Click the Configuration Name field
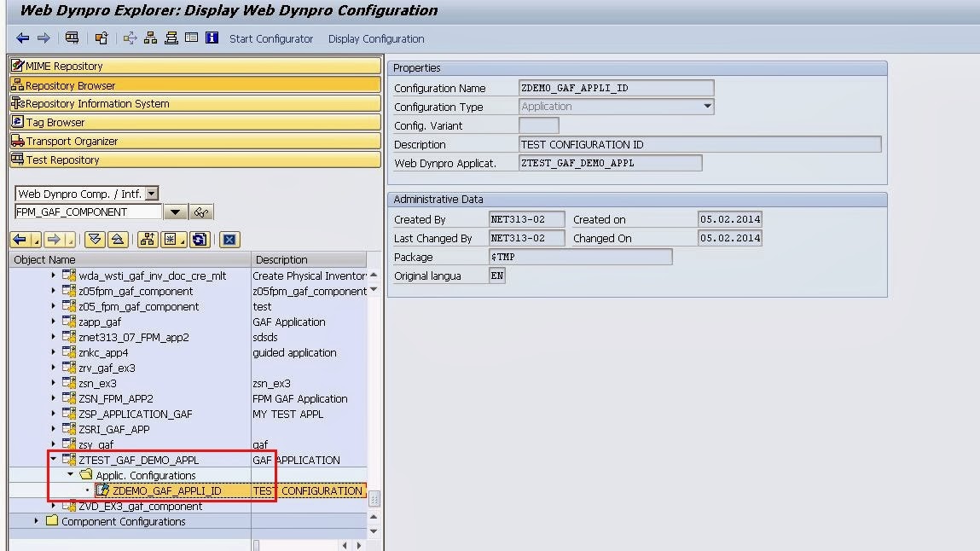This screenshot has width=980, height=551. coord(617,88)
